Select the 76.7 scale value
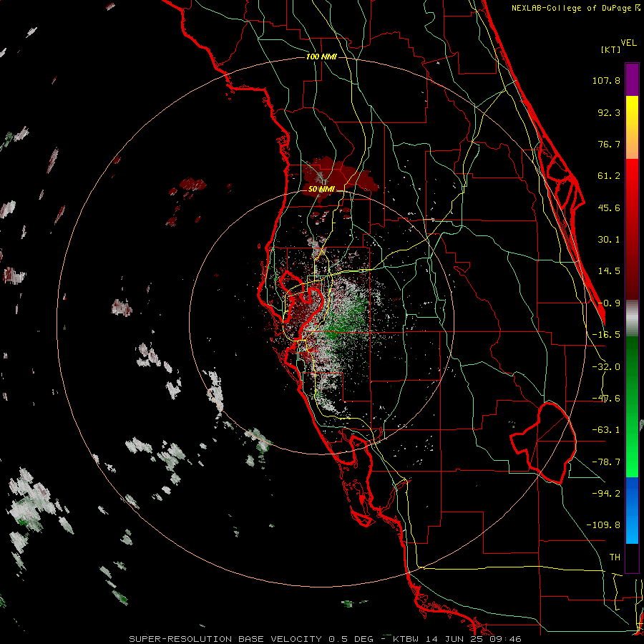 609,144
